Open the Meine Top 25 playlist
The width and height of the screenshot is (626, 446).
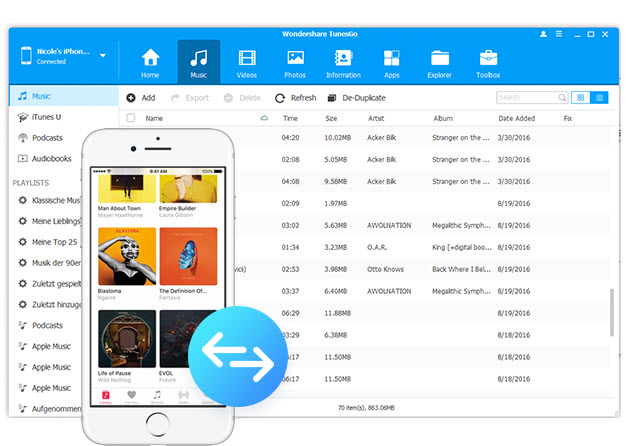point(46,242)
